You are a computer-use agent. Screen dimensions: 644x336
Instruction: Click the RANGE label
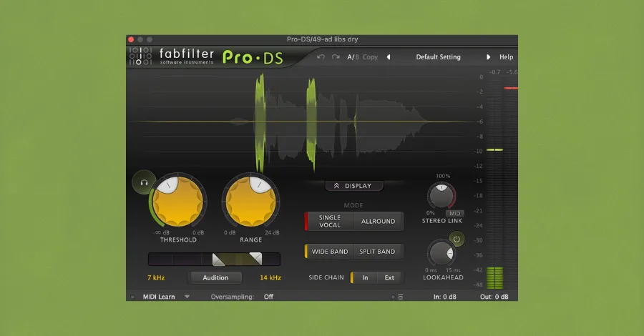[x=250, y=240]
